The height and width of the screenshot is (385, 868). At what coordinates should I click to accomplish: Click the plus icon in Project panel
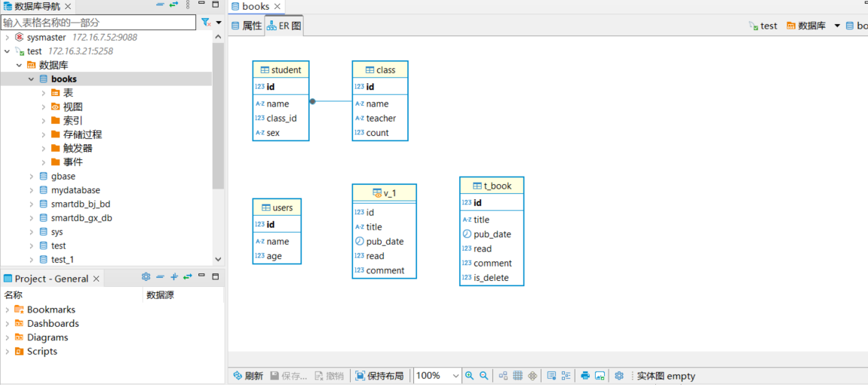(174, 278)
